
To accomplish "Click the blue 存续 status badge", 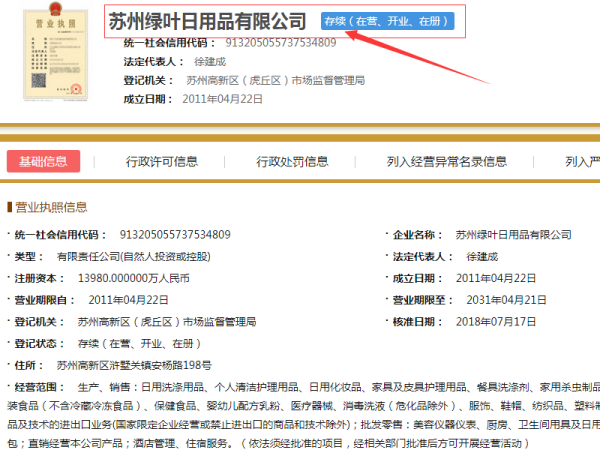I will 387,21.
